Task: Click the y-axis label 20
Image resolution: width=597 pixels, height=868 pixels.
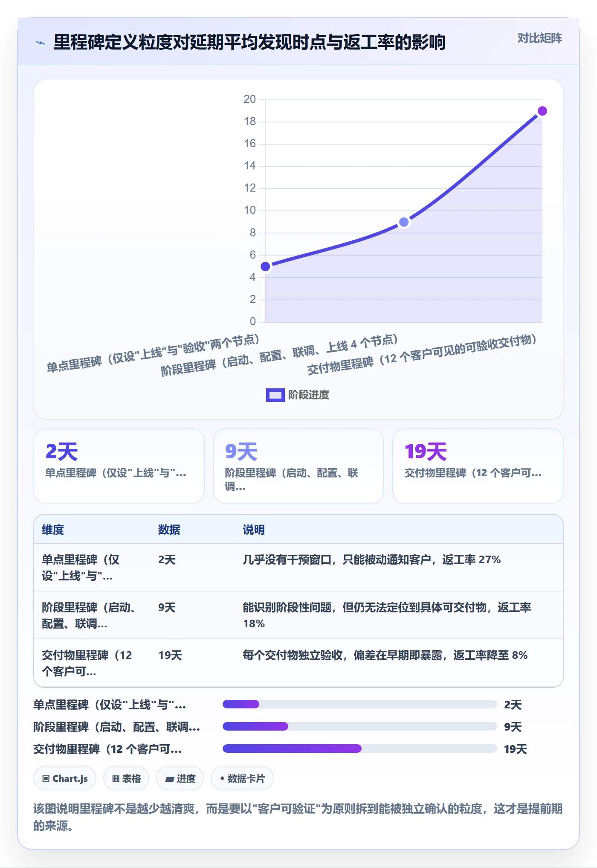Action: pos(249,99)
